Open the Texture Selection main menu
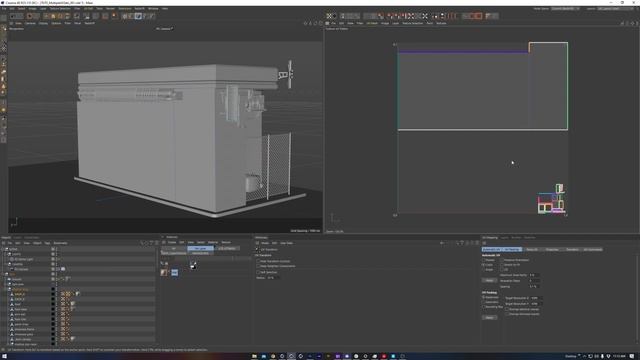 (x=60, y=9)
